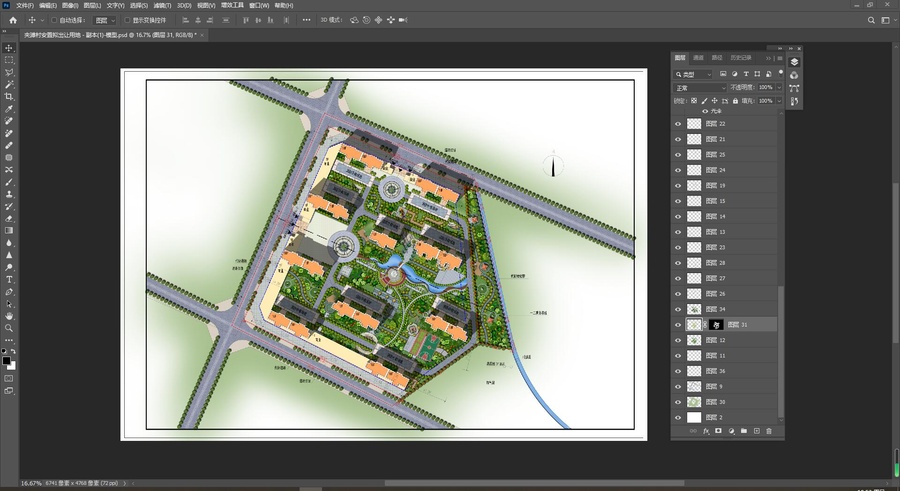Toggle the layer filter on/off switch
900x491 pixels.
pyautogui.click(x=781, y=74)
